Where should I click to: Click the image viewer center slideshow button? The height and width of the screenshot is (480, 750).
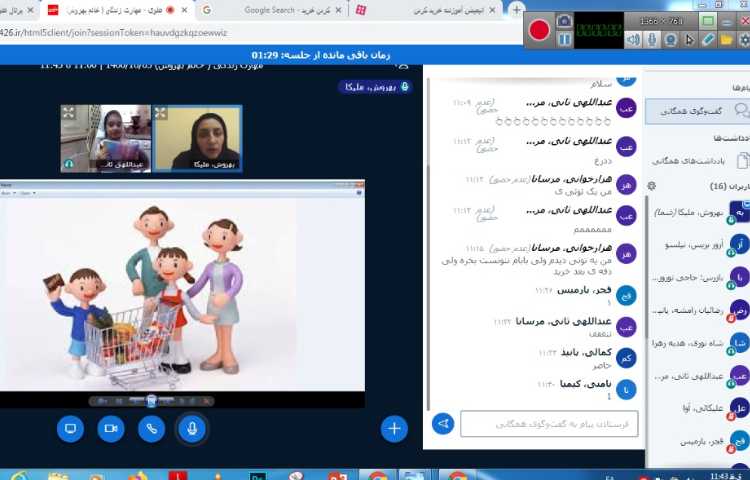(151, 401)
